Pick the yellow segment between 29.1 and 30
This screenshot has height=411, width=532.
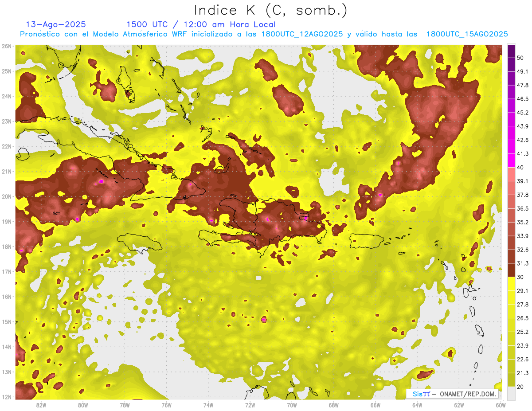point(511,284)
